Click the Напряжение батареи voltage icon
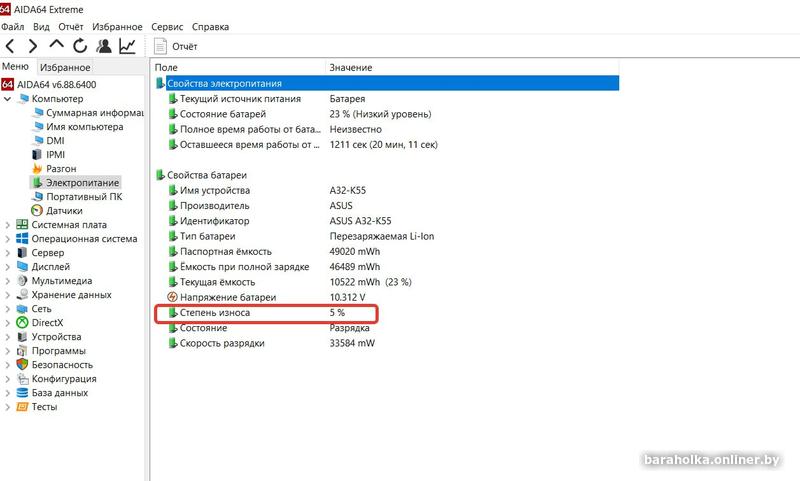 coord(172,297)
